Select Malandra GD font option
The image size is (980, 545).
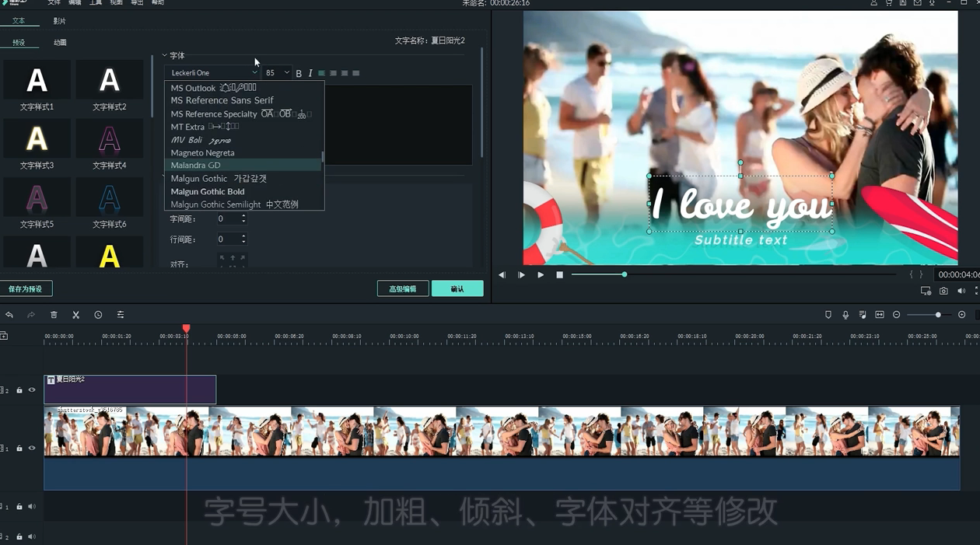243,166
